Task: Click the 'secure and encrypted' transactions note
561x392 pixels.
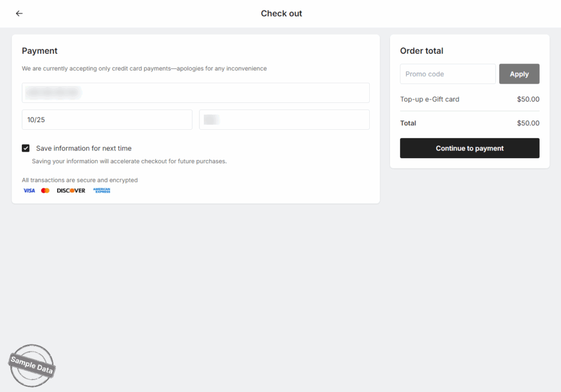Action: pos(80,180)
